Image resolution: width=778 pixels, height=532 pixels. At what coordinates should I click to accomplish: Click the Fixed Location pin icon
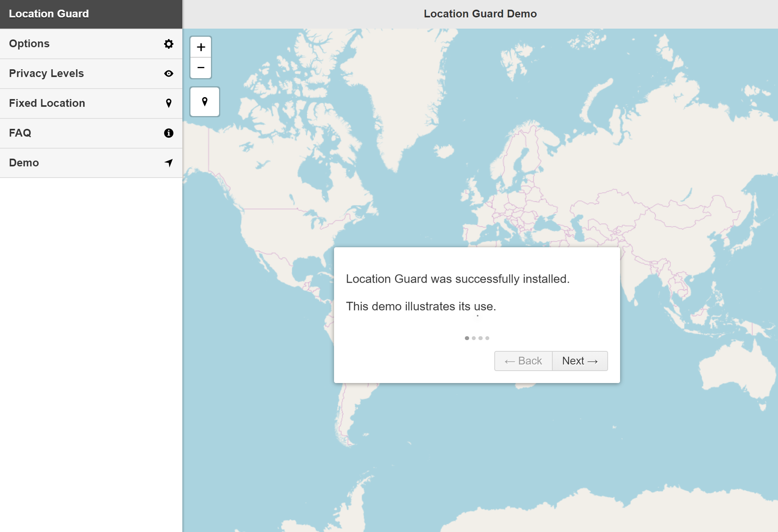(168, 103)
